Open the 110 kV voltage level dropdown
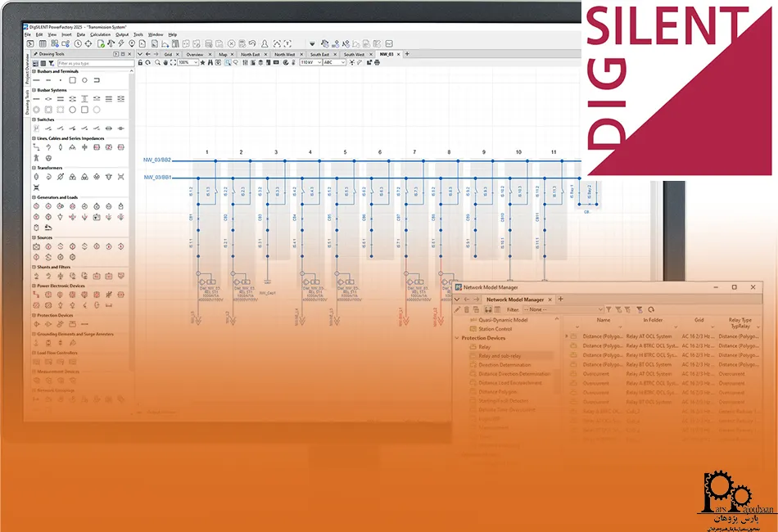 pyautogui.click(x=310, y=62)
